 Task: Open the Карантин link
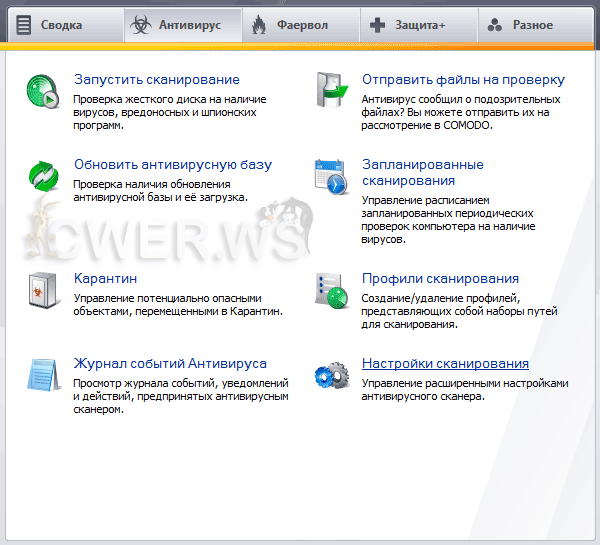click(105, 278)
